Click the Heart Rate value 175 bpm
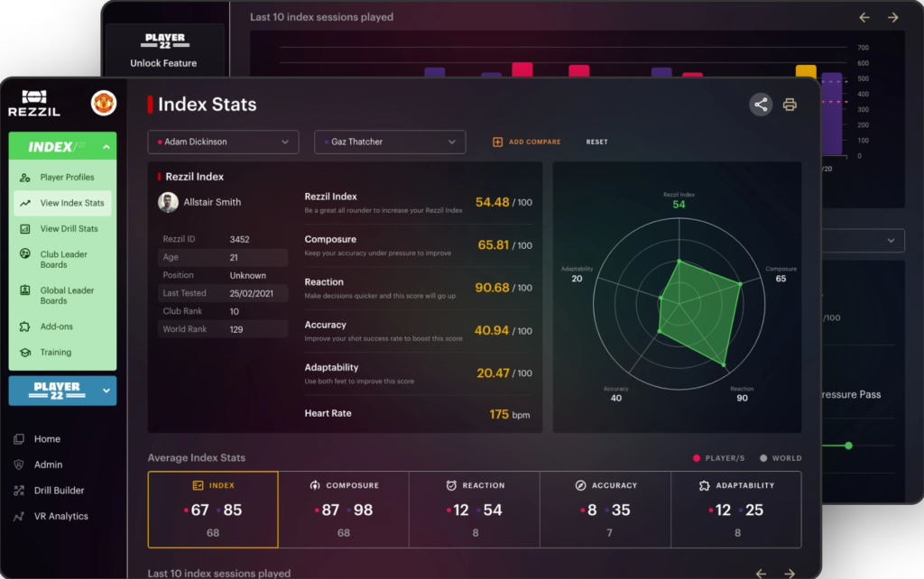The width and height of the screenshot is (924, 579). [x=510, y=414]
